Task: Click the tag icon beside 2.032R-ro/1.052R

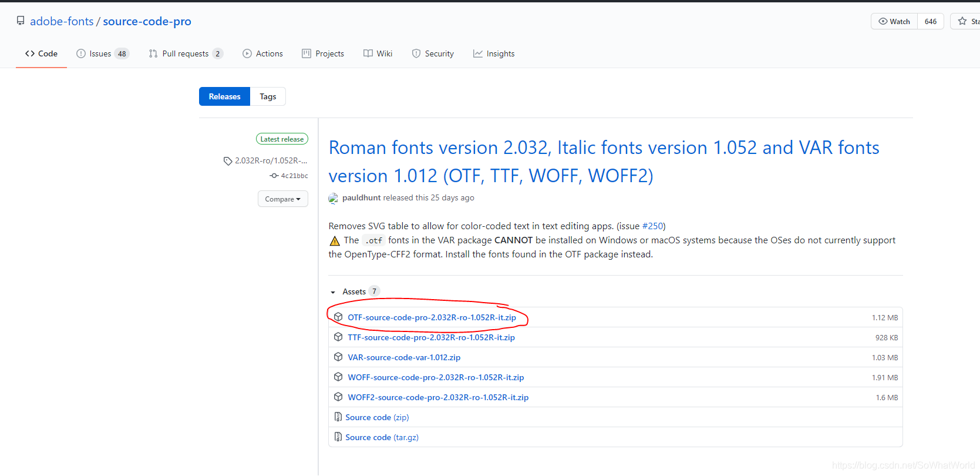Action: point(228,161)
